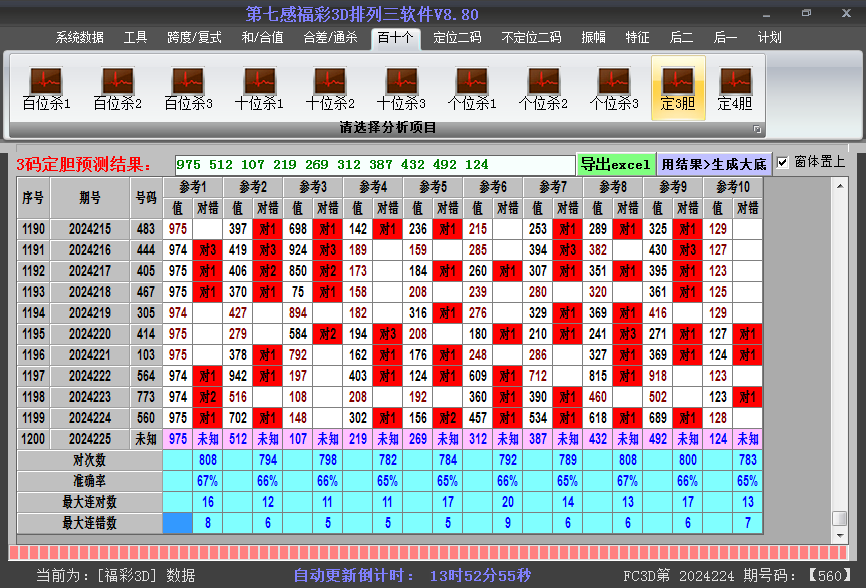Click the 期号码:【560】 status text
866x588 pixels.
click(x=798, y=576)
